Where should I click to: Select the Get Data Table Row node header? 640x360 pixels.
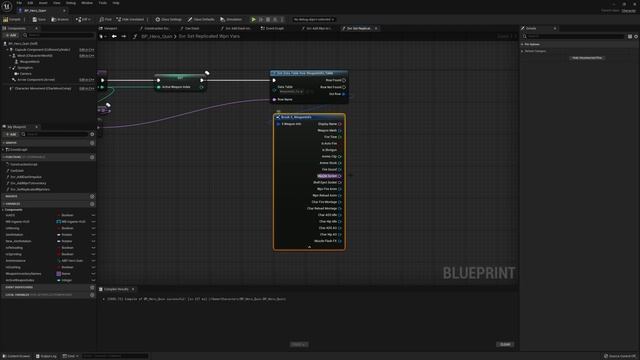click(x=309, y=73)
